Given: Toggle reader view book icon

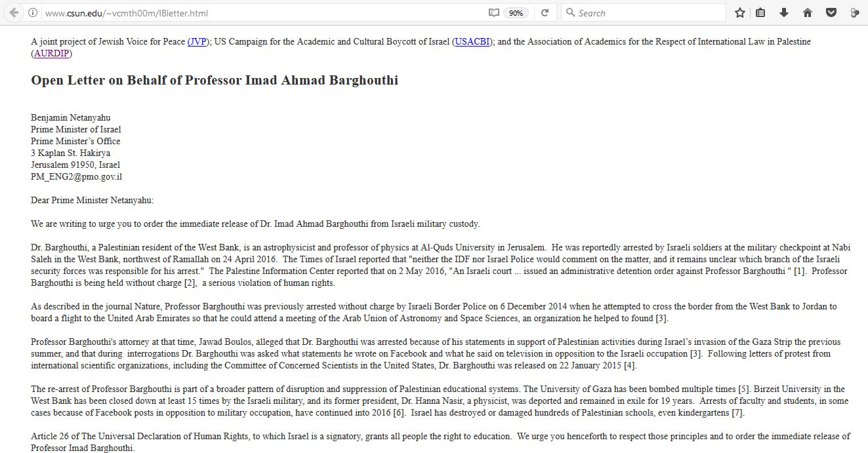Looking at the screenshot, I should [493, 13].
